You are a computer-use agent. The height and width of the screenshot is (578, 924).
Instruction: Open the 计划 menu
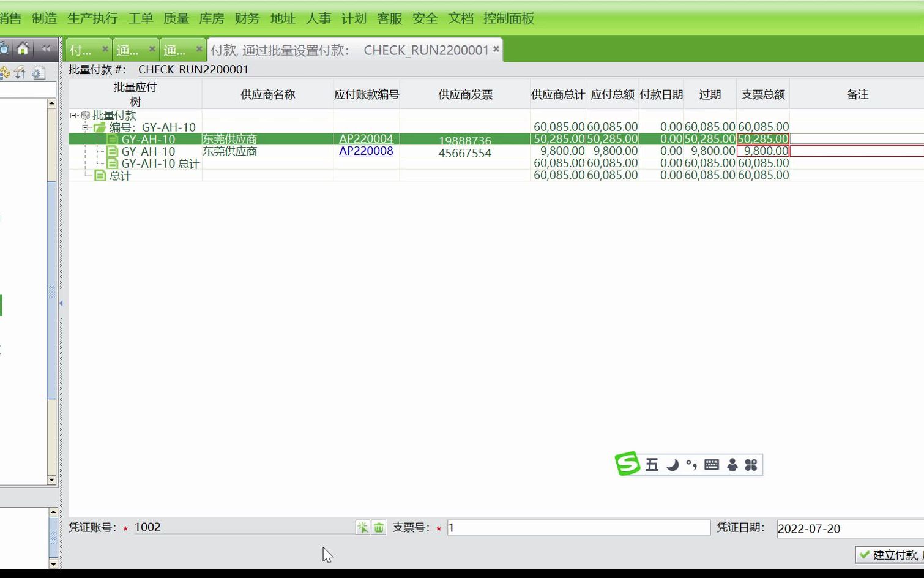(x=354, y=18)
